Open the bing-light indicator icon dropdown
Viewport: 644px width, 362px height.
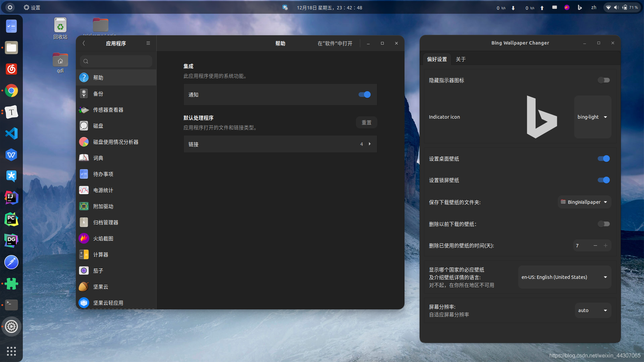pyautogui.click(x=593, y=117)
